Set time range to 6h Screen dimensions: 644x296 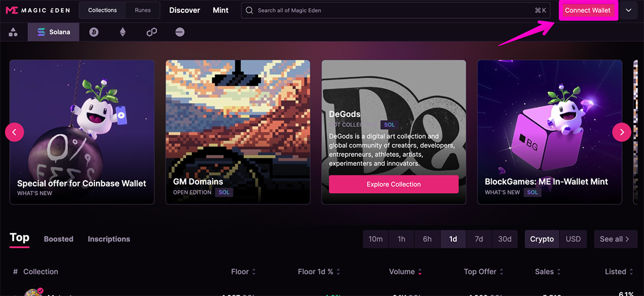point(427,239)
